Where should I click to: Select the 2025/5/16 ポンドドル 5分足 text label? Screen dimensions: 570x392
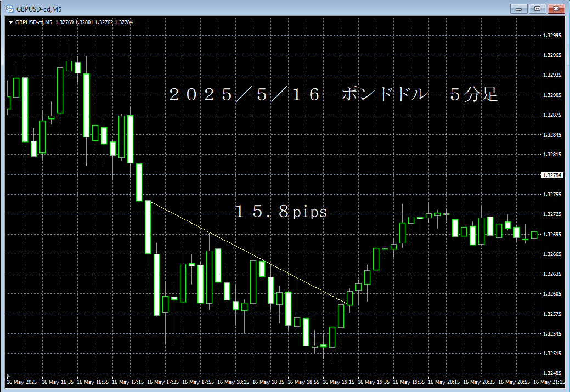coord(334,95)
